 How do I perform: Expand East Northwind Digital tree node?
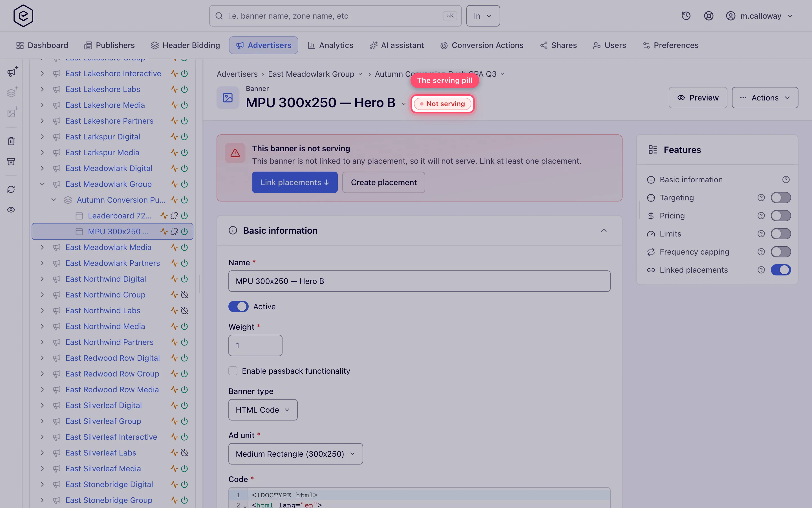pos(42,279)
